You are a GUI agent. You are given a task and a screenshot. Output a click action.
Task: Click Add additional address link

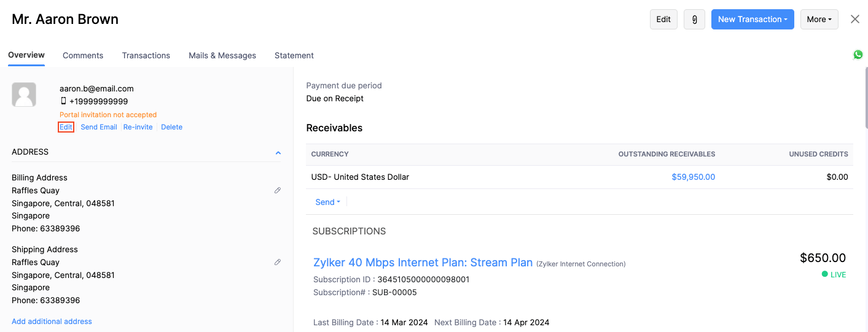tap(52, 322)
